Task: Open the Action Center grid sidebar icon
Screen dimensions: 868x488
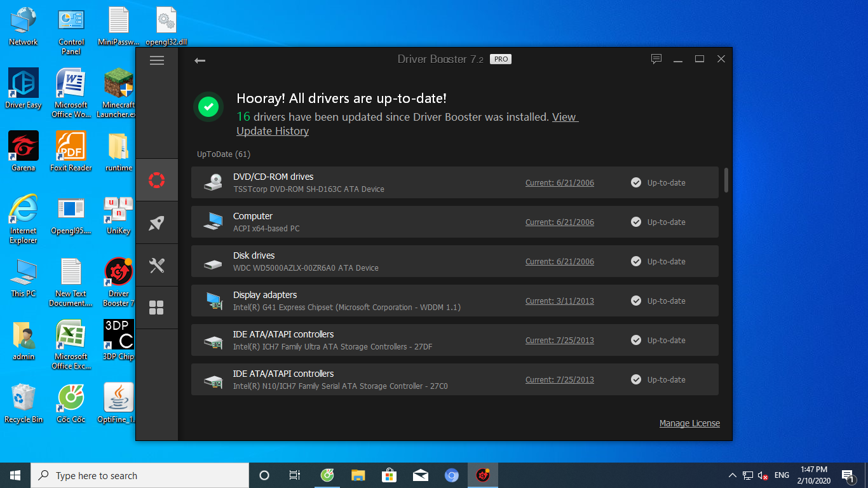Action: pyautogui.click(x=156, y=308)
